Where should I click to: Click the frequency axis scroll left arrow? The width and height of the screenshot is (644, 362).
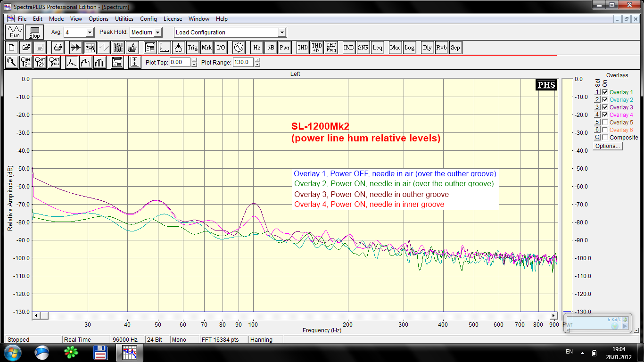click(x=36, y=315)
